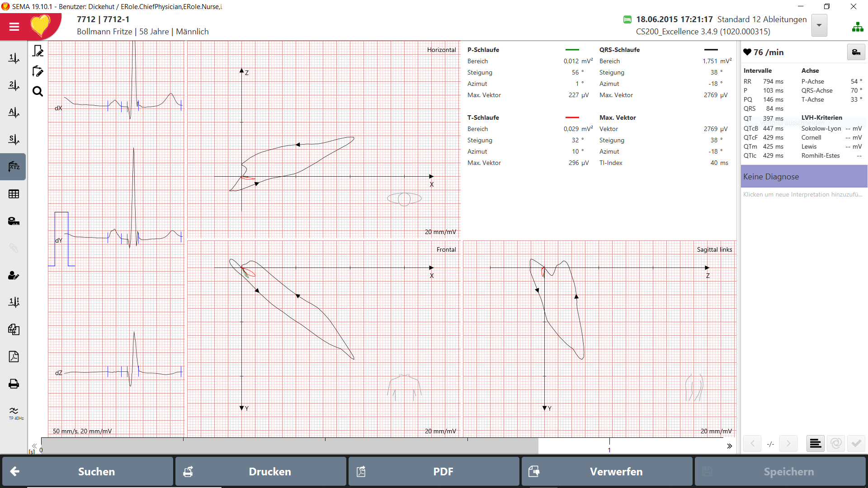The height and width of the screenshot is (488, 868).
Task: Click the QTcB 447 ms value
Action: [773, 128]
